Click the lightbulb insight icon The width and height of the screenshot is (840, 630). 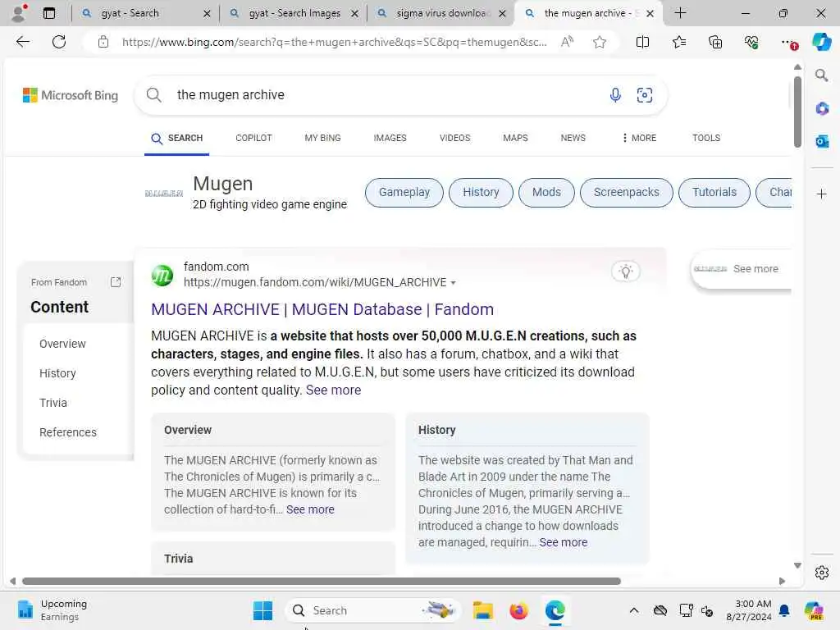(x=625, y=271)
